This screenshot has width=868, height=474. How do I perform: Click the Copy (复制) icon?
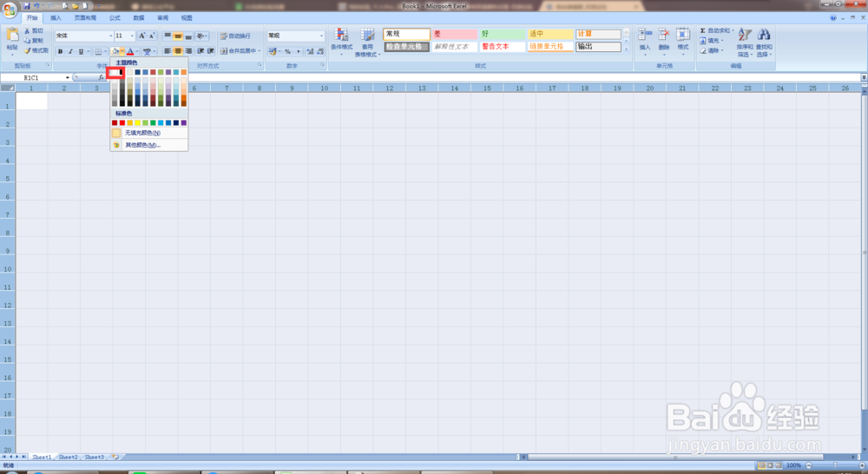(x=27, y=41)
